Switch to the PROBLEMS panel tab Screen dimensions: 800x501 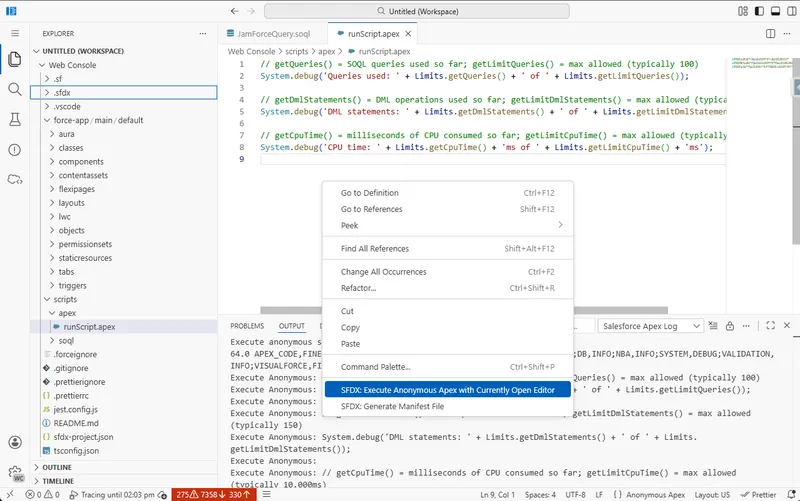[x=247, y=326]
